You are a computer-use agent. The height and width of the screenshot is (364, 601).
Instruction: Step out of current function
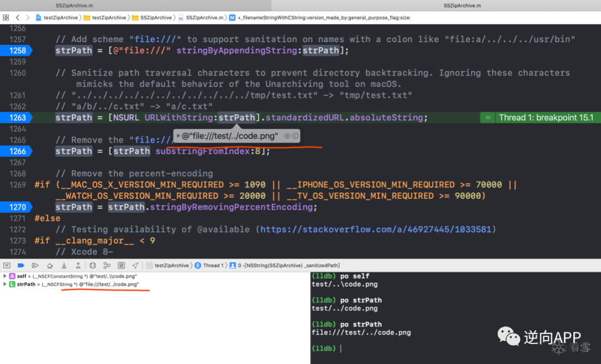pos(78,265)
